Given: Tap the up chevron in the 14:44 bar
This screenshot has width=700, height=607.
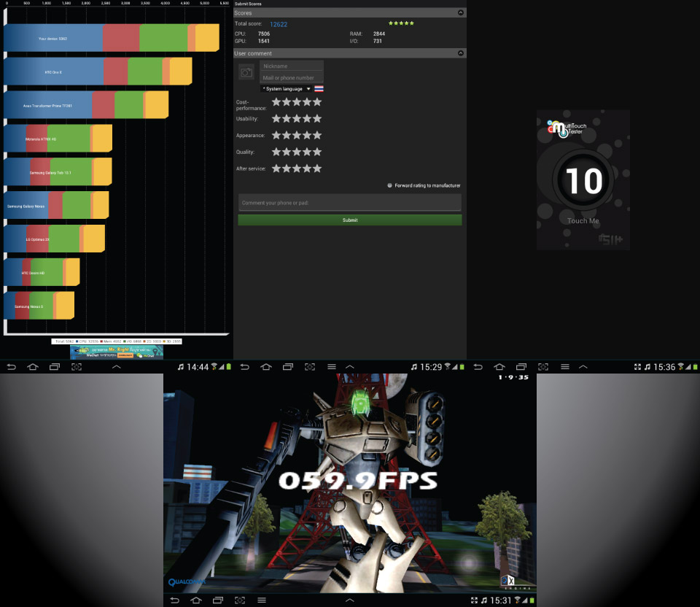Looking at the screenshot, I should (x=117, y=367).
